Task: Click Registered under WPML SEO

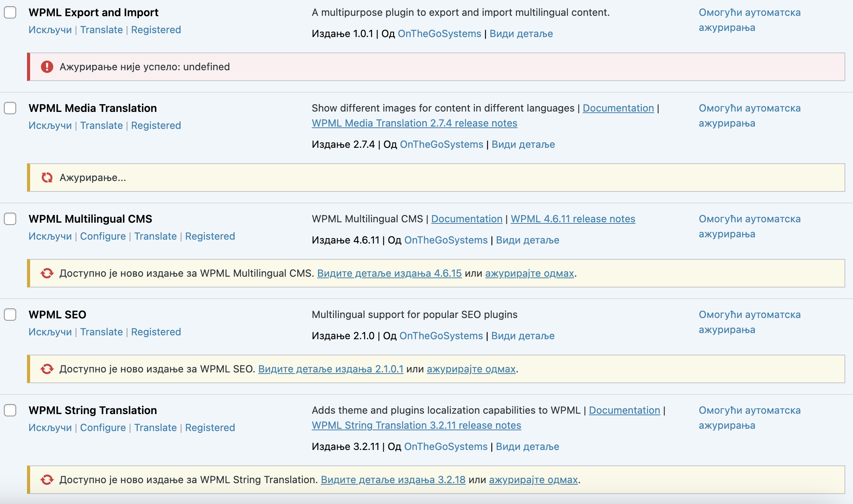Action: pos(156,332)
